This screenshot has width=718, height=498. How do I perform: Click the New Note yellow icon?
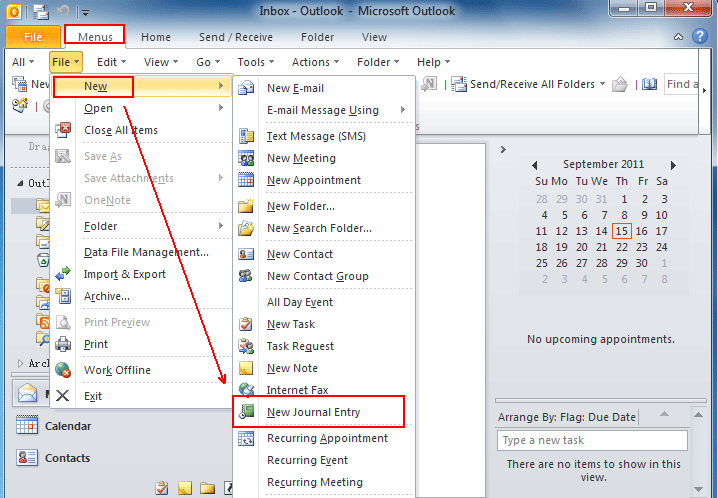pos(246,368)
